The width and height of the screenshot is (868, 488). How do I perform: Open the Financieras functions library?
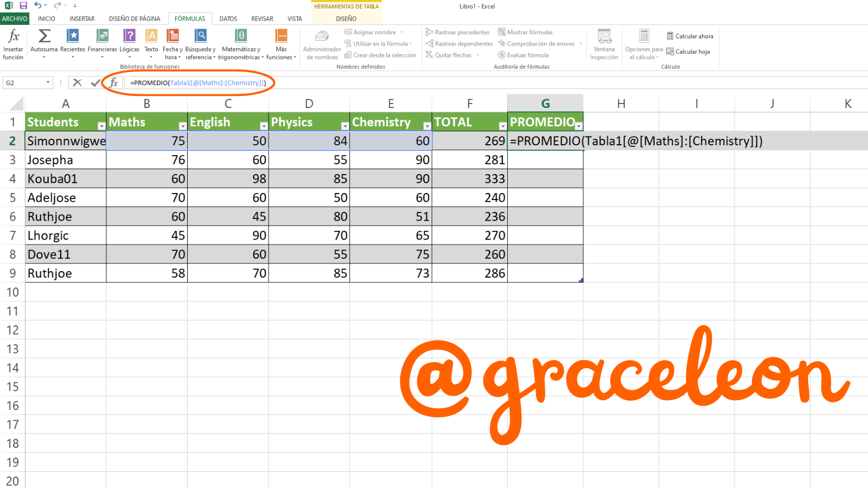click(102, 44)
